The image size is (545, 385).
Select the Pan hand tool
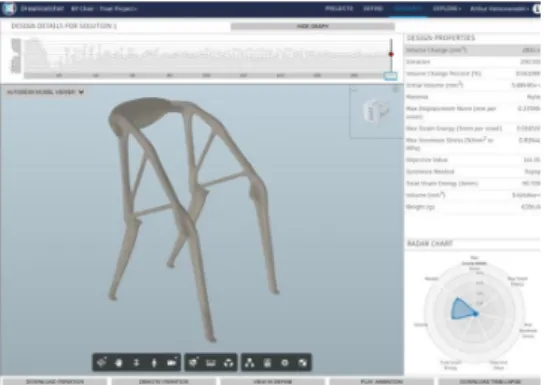pyautogui.click(x=119, y=363)
